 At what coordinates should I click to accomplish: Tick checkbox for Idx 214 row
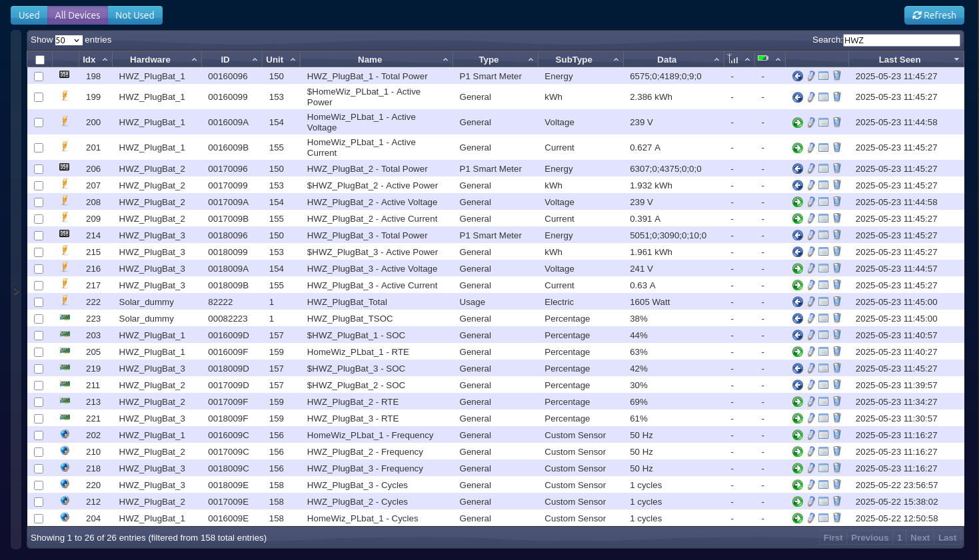(x=39, y=236)
